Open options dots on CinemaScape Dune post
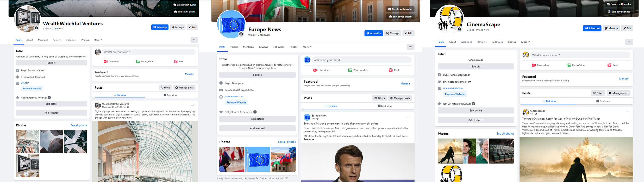Image resolution: width=644 pixels, height=182 pixels. coord(628,112)
